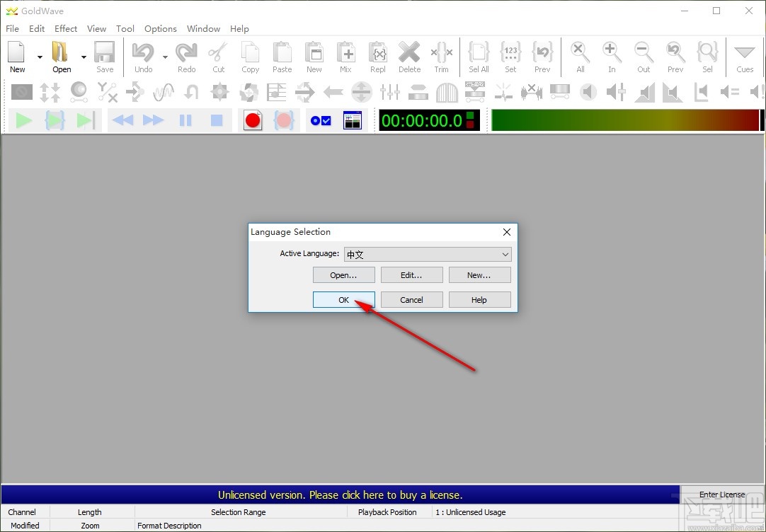Click the Sel All icon
766x532 pixels.
pos(479,52)
